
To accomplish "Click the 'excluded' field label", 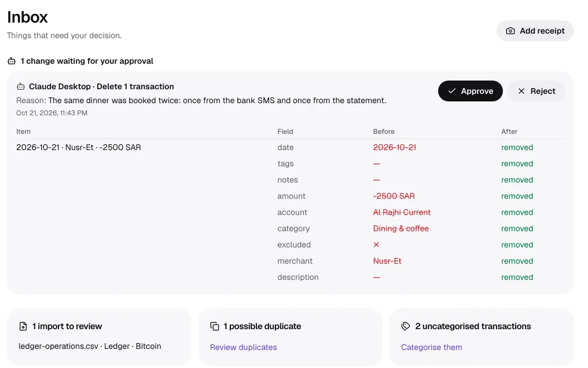I will tap(294, 245).
